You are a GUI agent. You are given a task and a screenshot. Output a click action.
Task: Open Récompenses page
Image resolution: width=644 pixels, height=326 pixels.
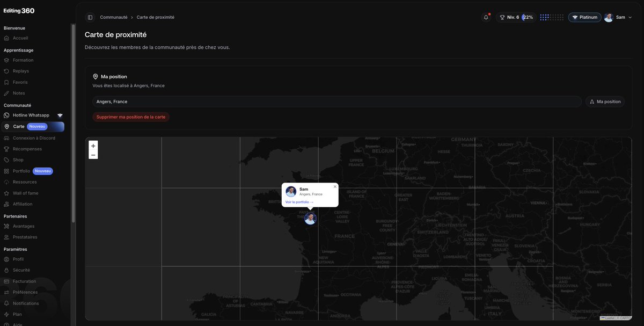tap(27, 149)
